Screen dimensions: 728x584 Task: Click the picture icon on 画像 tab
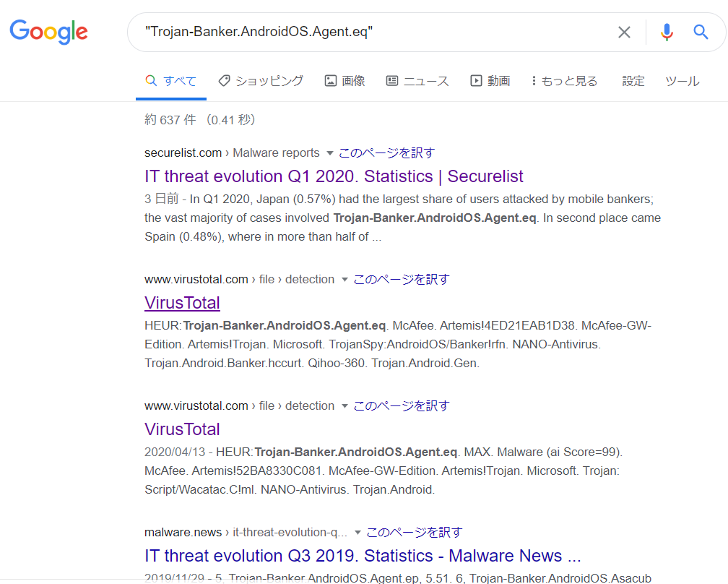pyautogui.click(x=331, y=81)
